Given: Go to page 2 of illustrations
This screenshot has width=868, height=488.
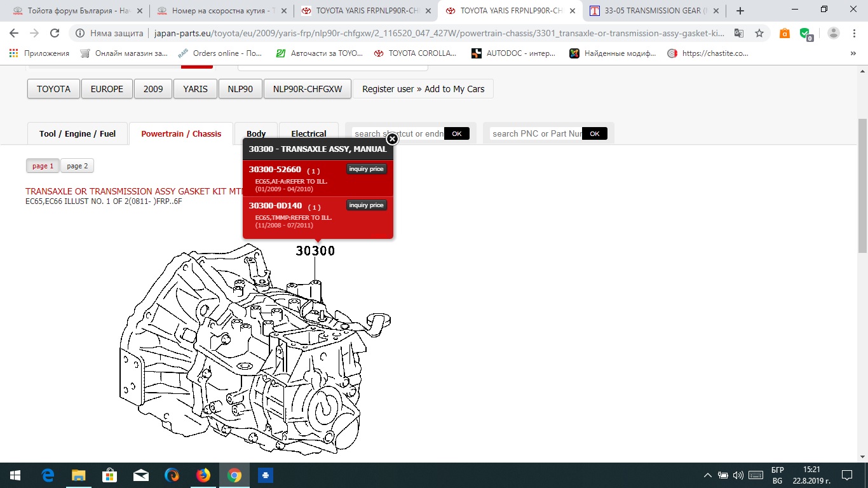Looking at the screenshot, I should [x=78, y=166].
